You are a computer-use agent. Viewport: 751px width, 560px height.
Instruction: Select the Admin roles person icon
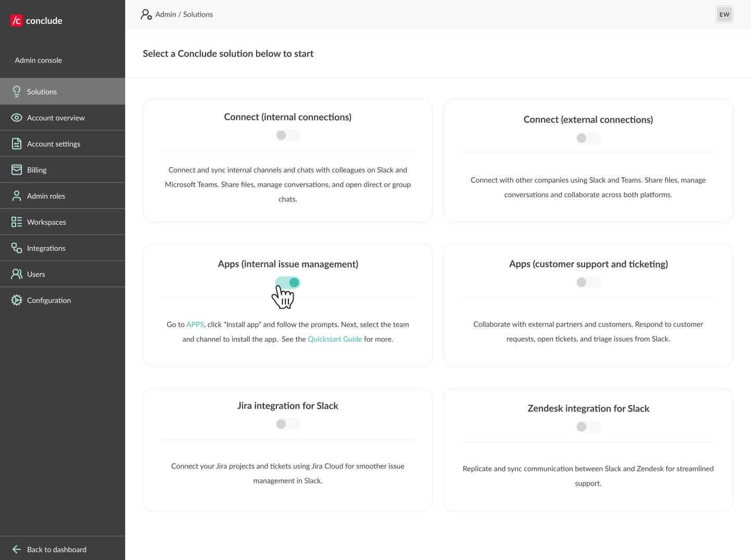pyautogui.click(x=17, y=196)
